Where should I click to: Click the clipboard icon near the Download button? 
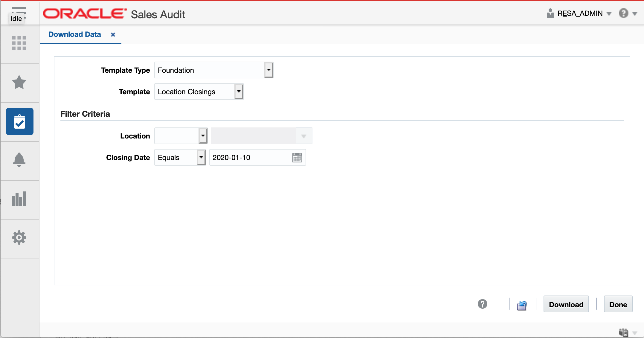click(x=522, y=305)
